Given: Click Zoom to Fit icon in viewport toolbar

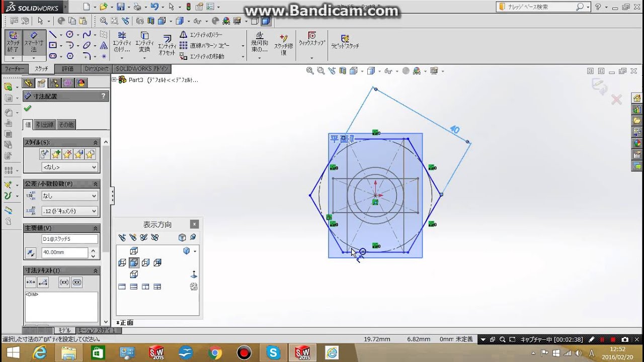Looking at the screenshot, I should tap(310, 71).
